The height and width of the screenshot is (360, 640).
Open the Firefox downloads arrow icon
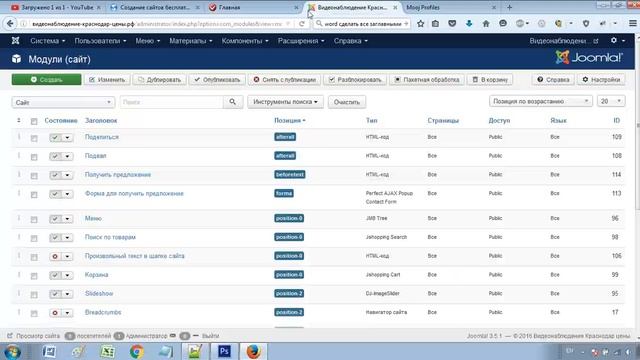pyautogui.click(x=469, y=24)
